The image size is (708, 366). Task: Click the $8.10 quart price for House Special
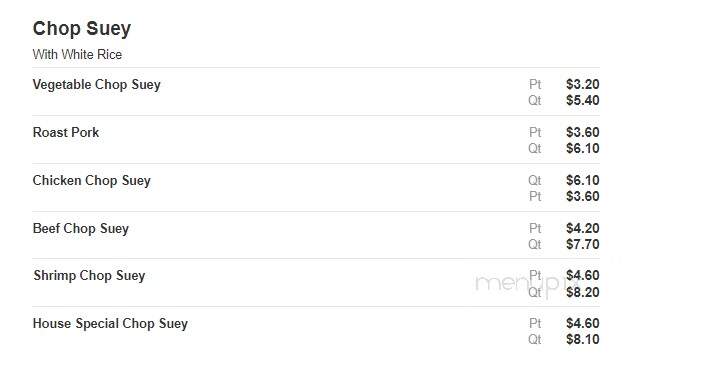[582, 339]
